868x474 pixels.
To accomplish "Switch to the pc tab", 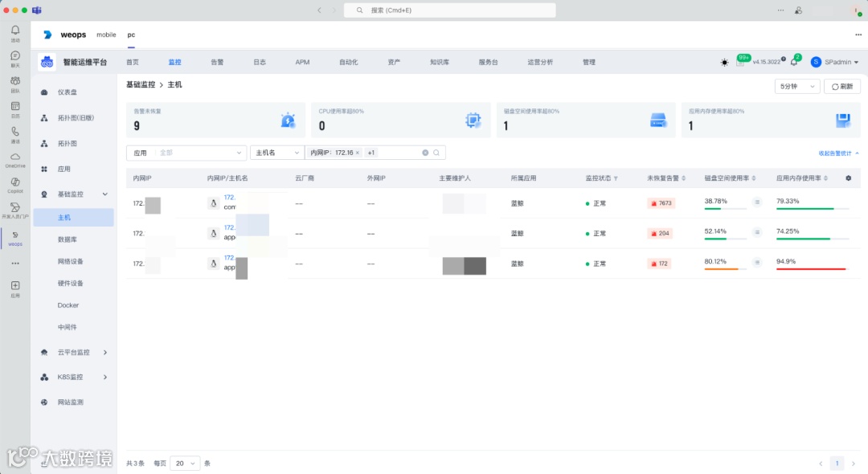I will coord(131,35).
